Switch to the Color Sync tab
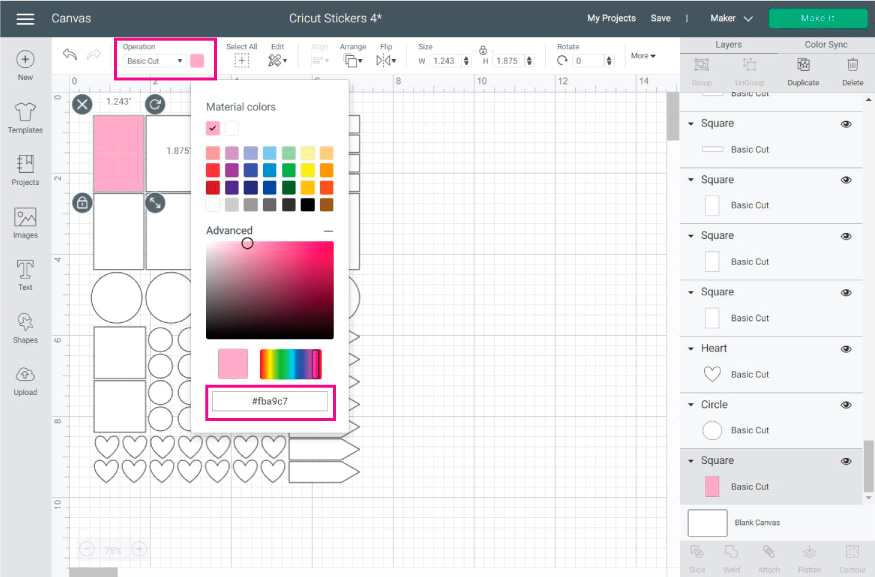 (826, 45)
